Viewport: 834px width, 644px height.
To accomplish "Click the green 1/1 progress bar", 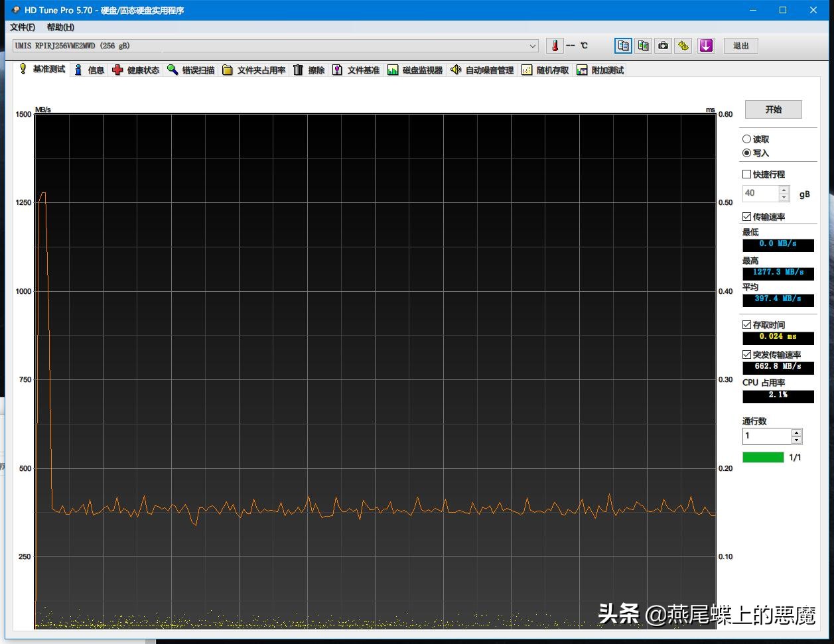I will pos(763,458).
